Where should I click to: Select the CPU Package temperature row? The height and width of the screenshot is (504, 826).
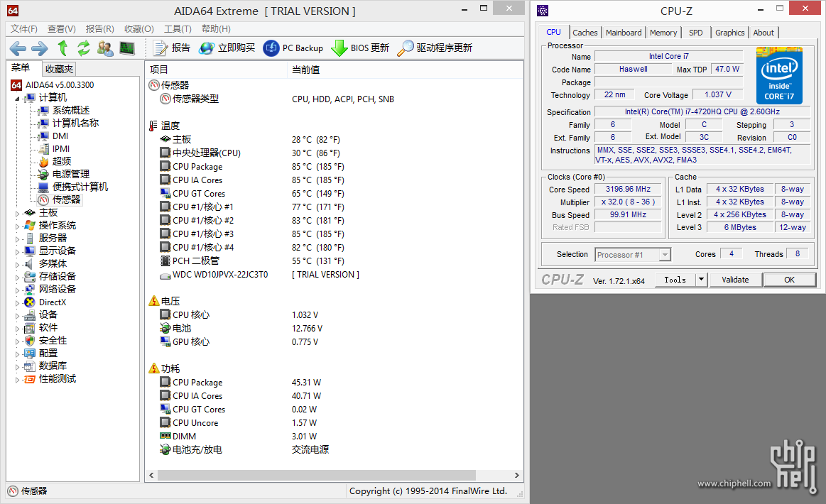pyautogui.click(x=334, y=166)
